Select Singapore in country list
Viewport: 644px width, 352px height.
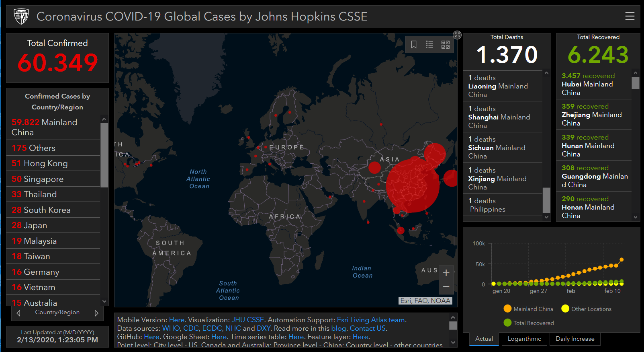pos(53,179)
